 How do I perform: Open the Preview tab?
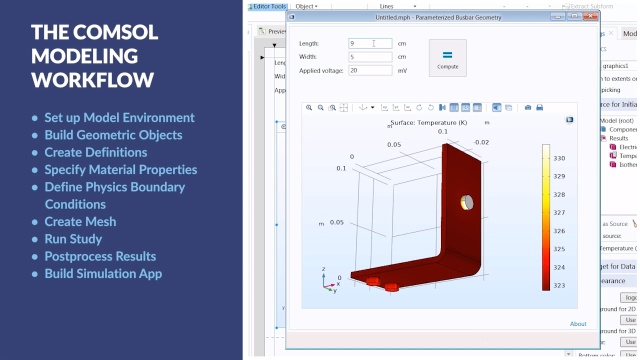(x=272, y=31)
